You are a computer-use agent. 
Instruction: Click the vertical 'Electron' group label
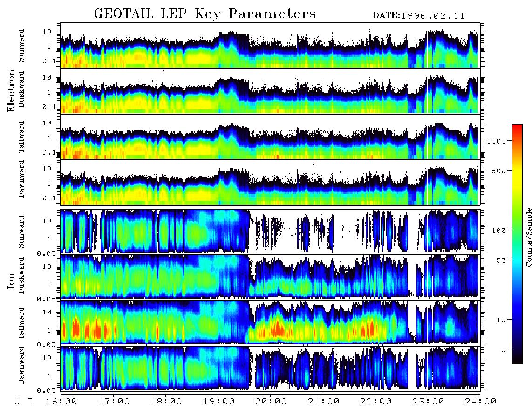click(x=11, y=90)
